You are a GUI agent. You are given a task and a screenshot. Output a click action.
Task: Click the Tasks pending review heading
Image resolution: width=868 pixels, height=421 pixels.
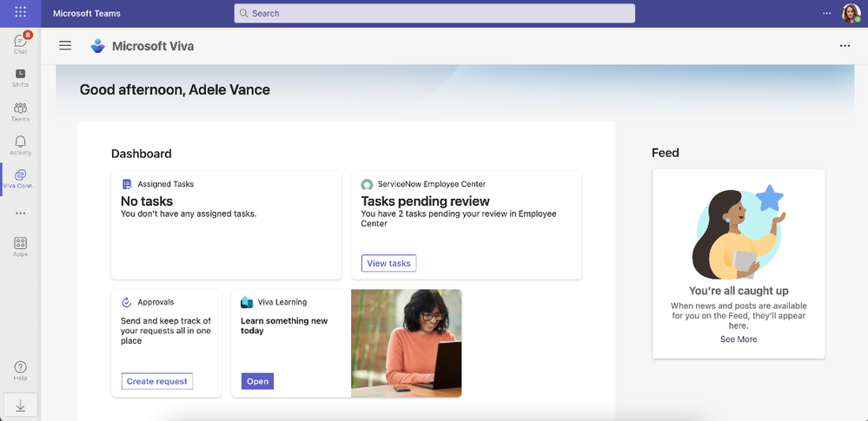(x=425, y=201)
